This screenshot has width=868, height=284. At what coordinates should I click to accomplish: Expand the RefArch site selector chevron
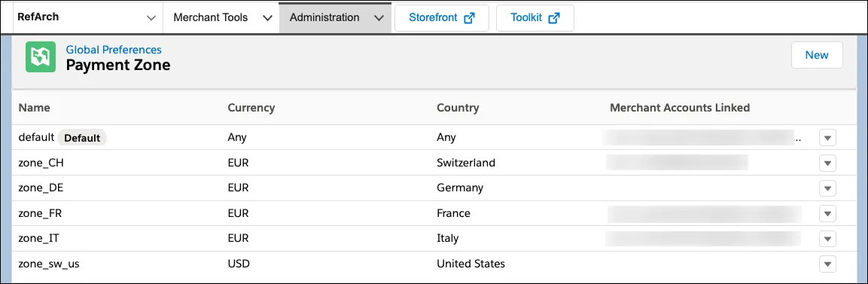(151, 18)
